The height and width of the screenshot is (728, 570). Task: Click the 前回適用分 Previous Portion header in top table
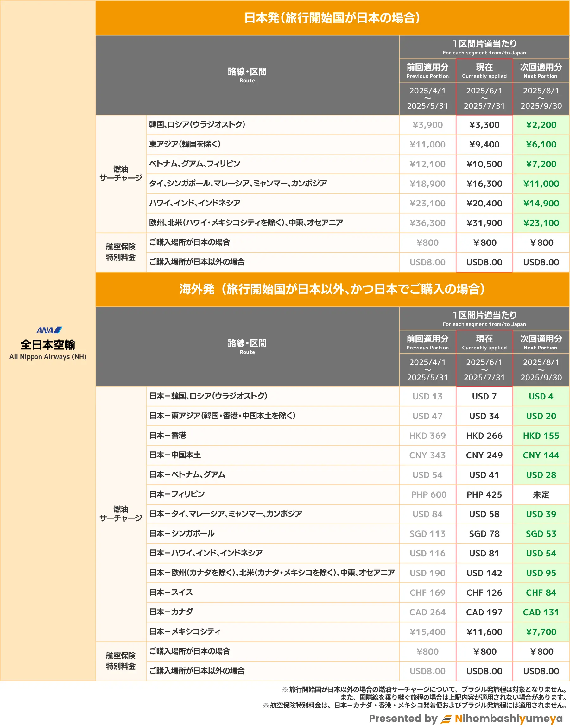coord(427,71)
